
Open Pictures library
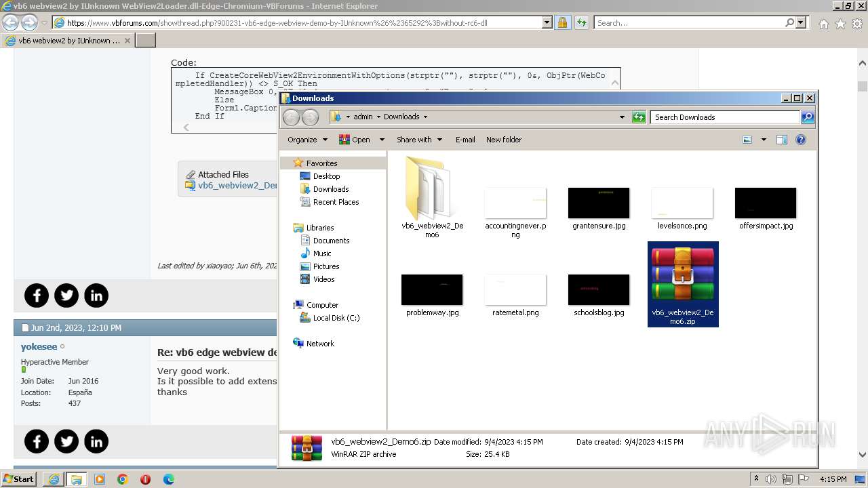325,266
